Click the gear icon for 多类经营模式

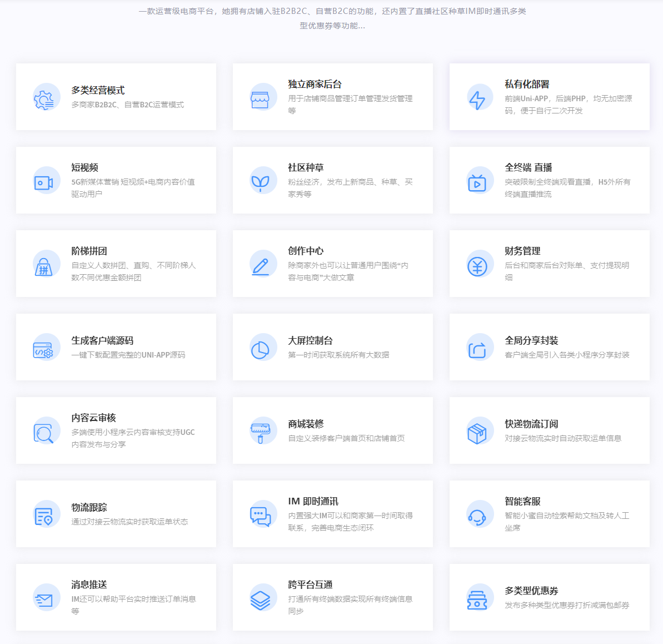click(x=44, y=98)
